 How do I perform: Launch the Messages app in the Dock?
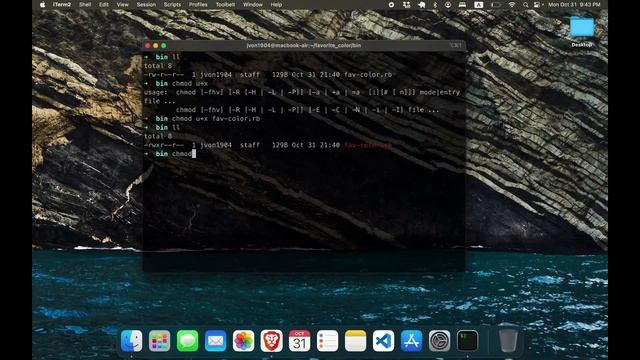pos(187,341)
